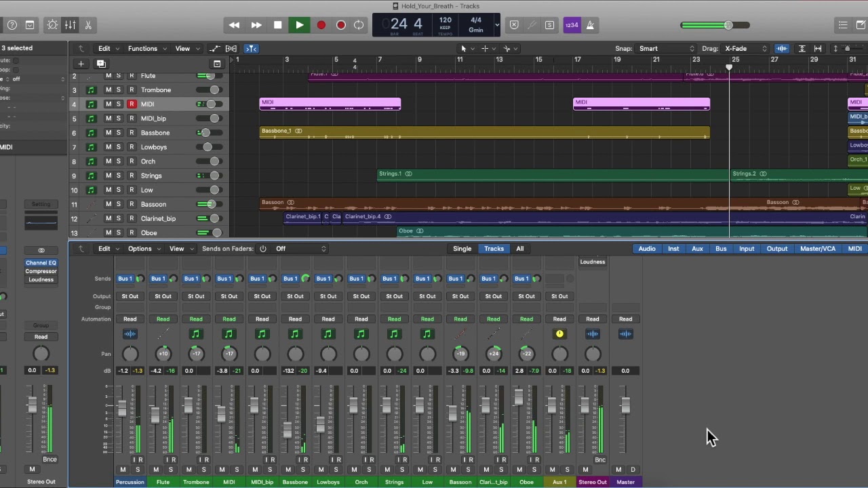The width and height of the screenshot is (868, 488).
Task: Open the Mixer using the control bar faders icon
Action: click(70, 25)
